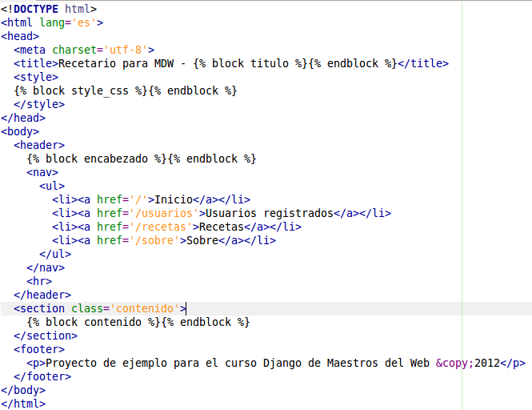The width and height of the screenshot is (532, 410).
Task: Click the closing nav tag
Action: tap(46, 267)
